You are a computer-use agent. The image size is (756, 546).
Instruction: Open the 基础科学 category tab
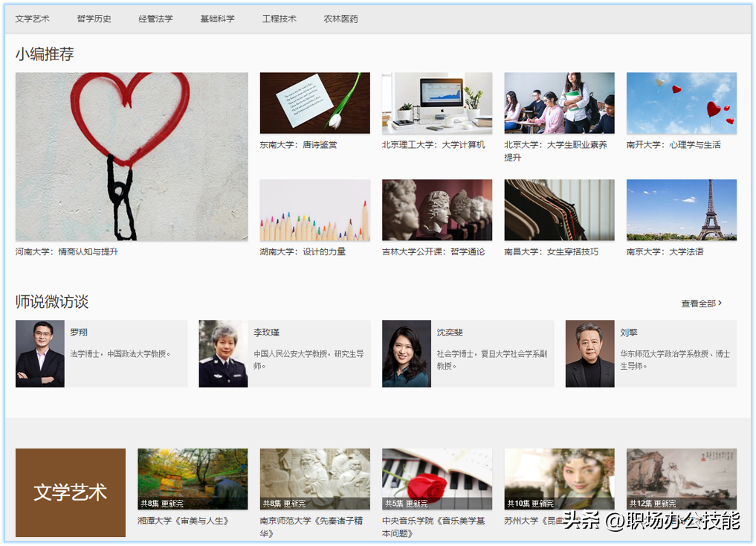tap(217, 19)
